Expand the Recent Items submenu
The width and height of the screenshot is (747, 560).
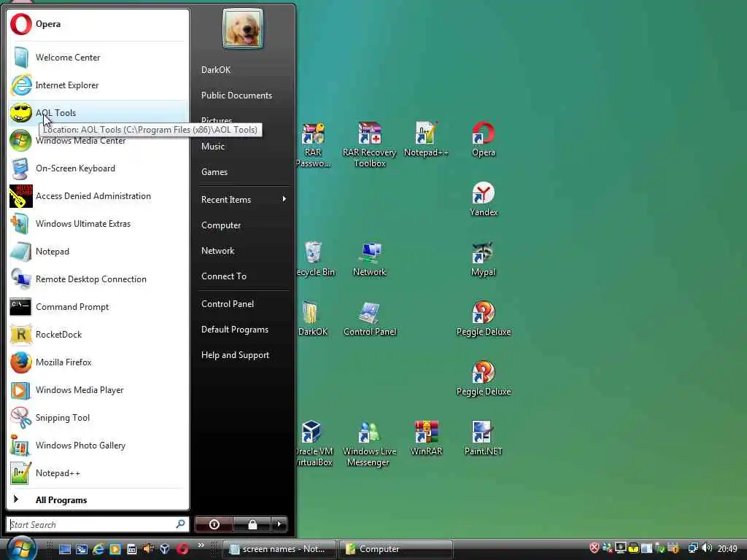pos(244,200)
